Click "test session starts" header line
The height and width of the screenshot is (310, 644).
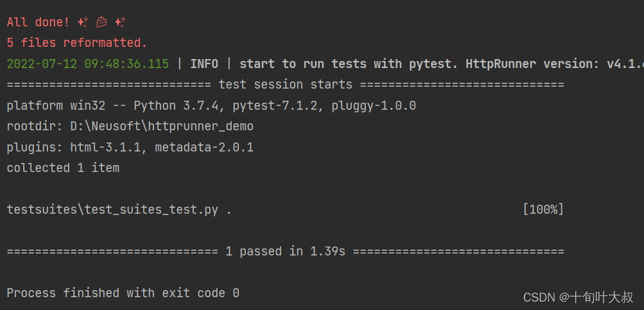pyautogui.click(x=286, y=85)
